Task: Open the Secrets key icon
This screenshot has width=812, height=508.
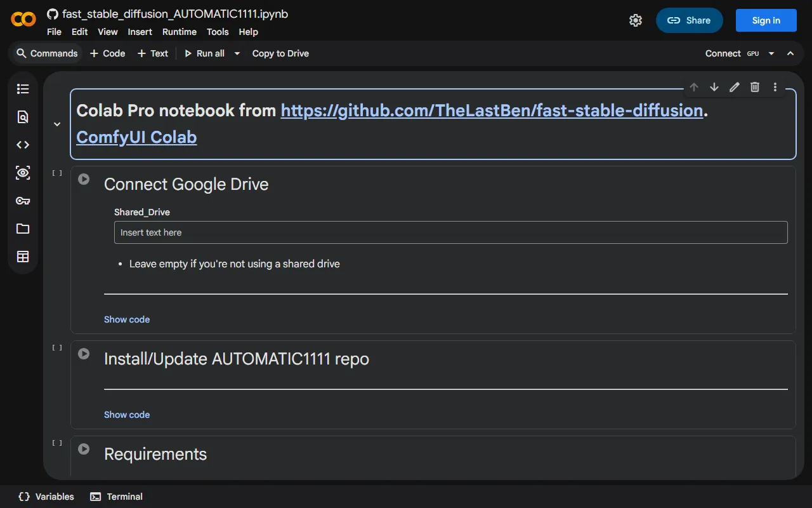Action: 23,201
